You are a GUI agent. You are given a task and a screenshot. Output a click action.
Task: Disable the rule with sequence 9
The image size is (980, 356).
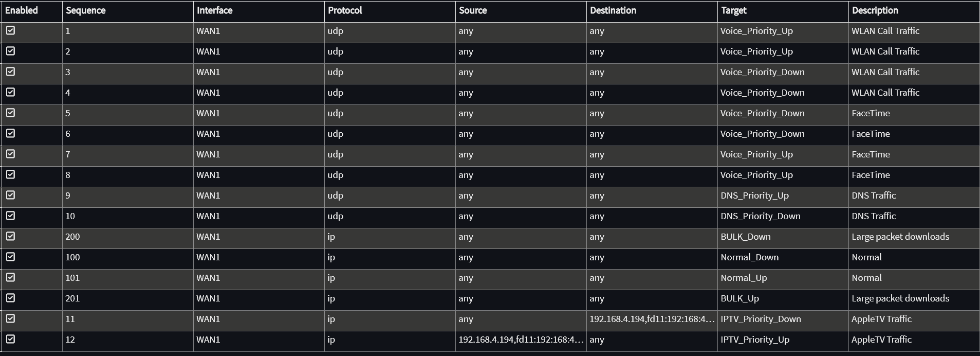coord(11,195)
